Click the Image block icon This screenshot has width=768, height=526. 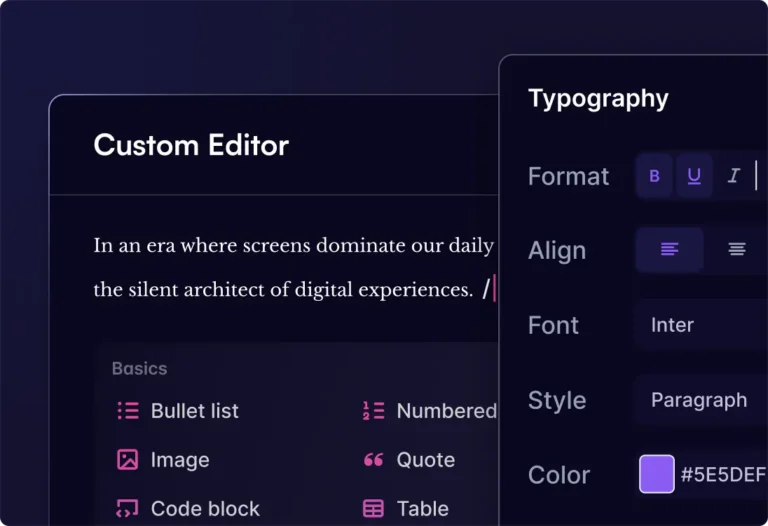(127, 459)
